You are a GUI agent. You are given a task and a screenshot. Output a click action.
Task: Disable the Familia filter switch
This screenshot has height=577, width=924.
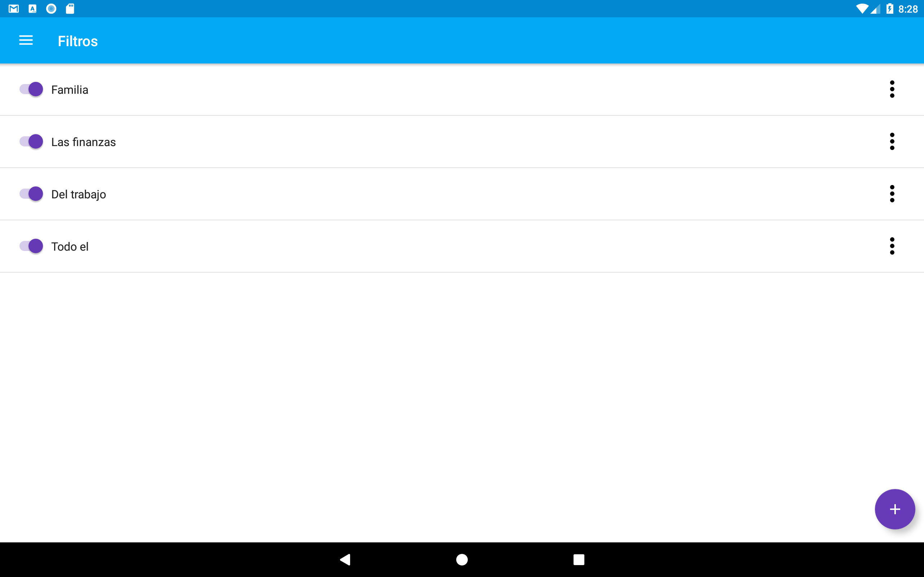(x=31, y=89)
